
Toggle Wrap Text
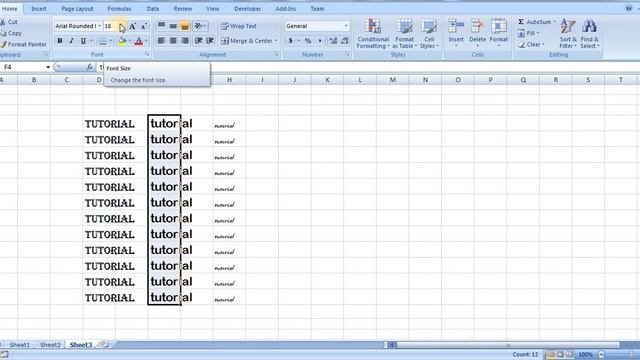coord(238,26)
